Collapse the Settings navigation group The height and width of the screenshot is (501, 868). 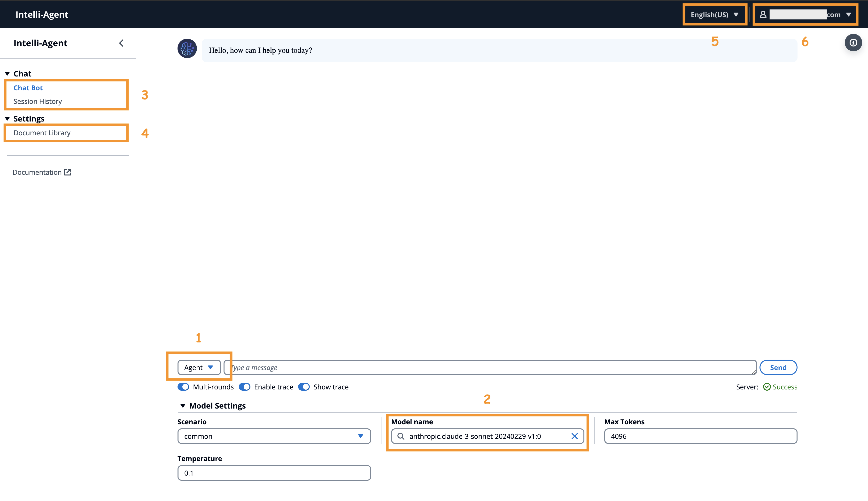[x=7, y=119]
